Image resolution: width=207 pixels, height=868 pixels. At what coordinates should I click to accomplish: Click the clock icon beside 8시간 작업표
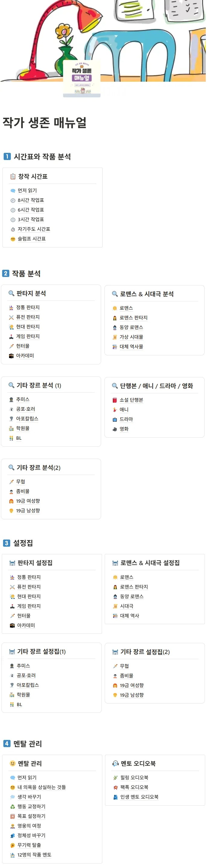(x=13, y=200)
